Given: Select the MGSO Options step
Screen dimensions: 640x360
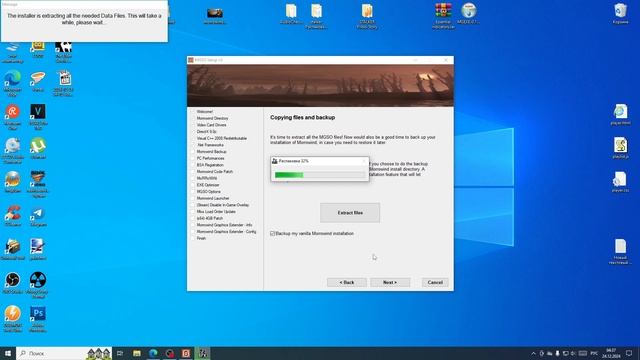Looking at the screenshot, I should 209,191.
